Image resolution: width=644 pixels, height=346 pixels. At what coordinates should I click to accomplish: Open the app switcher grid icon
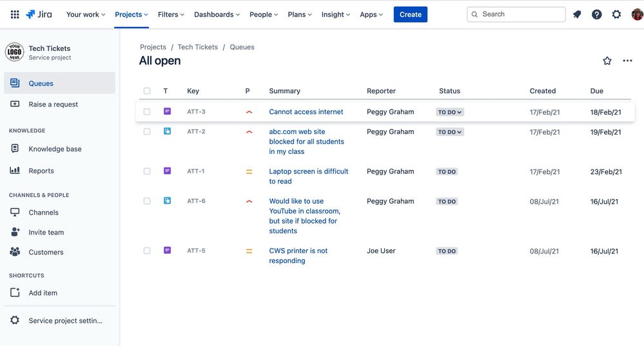[15, 14]
